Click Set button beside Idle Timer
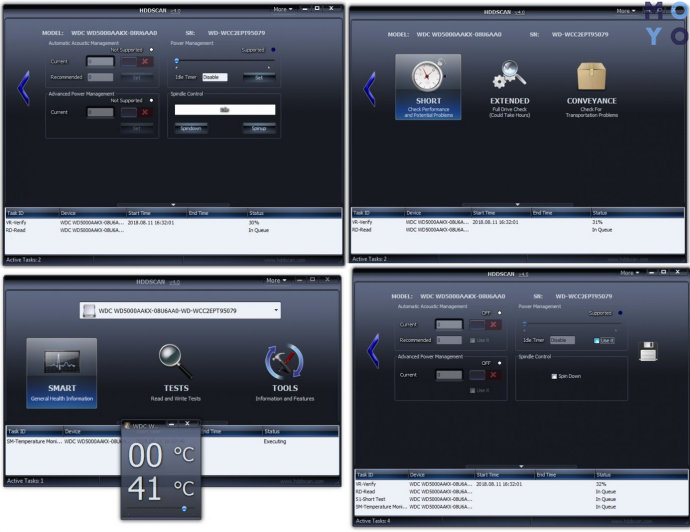 pyautogui.click(x=259, y=77)
